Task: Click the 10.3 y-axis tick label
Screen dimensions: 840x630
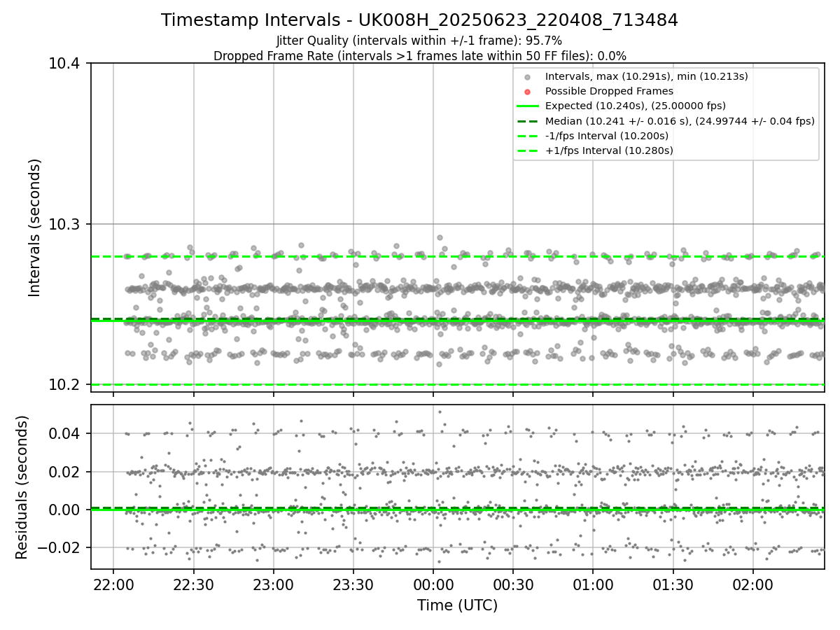Action: coord(66,224)
